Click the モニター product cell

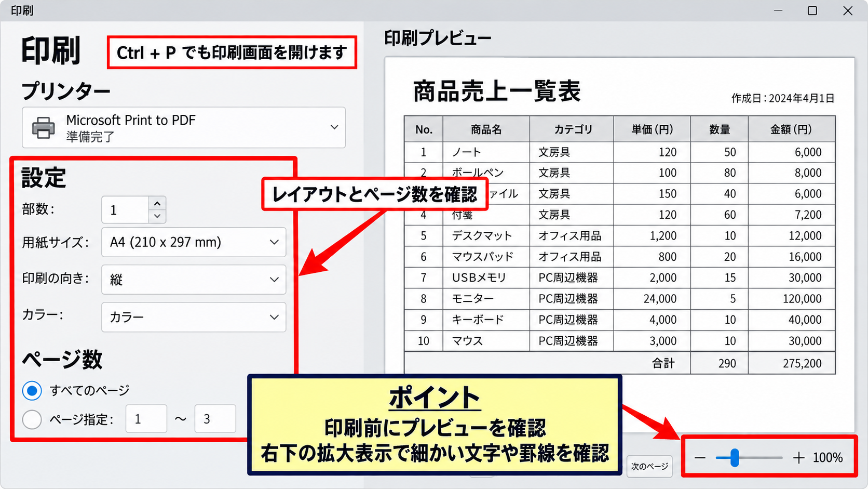coord(486,299)
